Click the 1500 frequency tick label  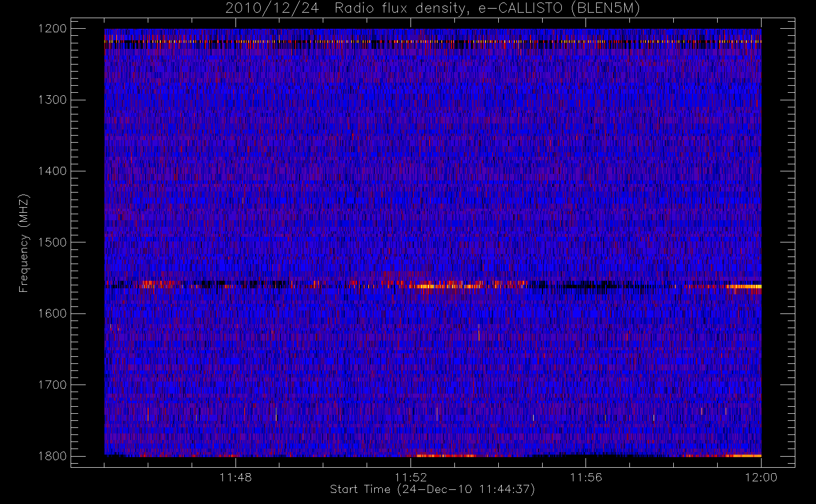[x=52, y=242]
